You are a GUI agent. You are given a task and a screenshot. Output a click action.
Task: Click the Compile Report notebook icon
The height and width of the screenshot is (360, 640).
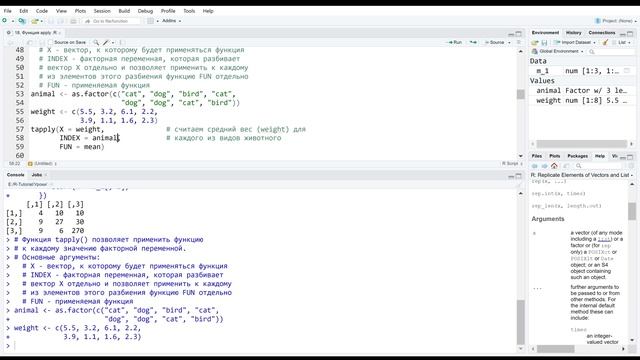(122, 42)
